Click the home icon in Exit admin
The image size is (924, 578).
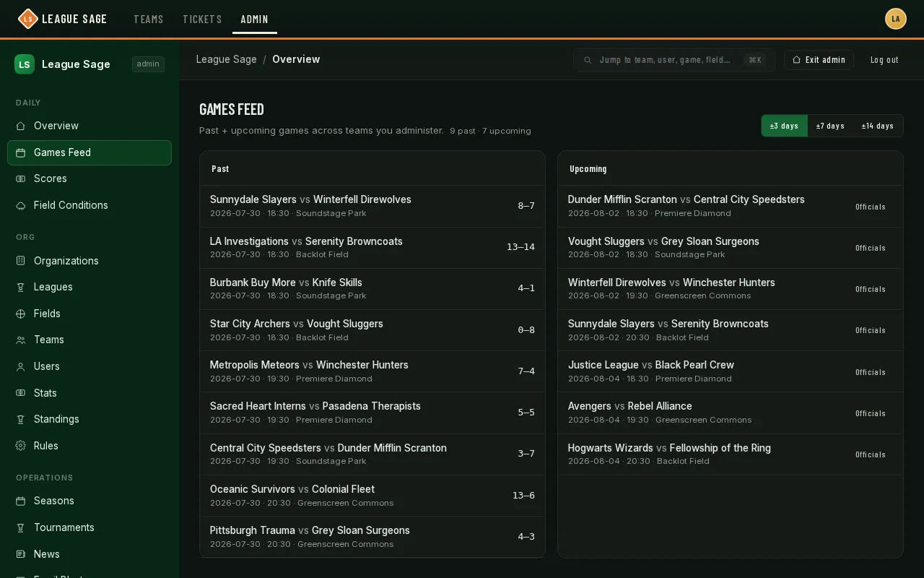[x=796, y=60]
